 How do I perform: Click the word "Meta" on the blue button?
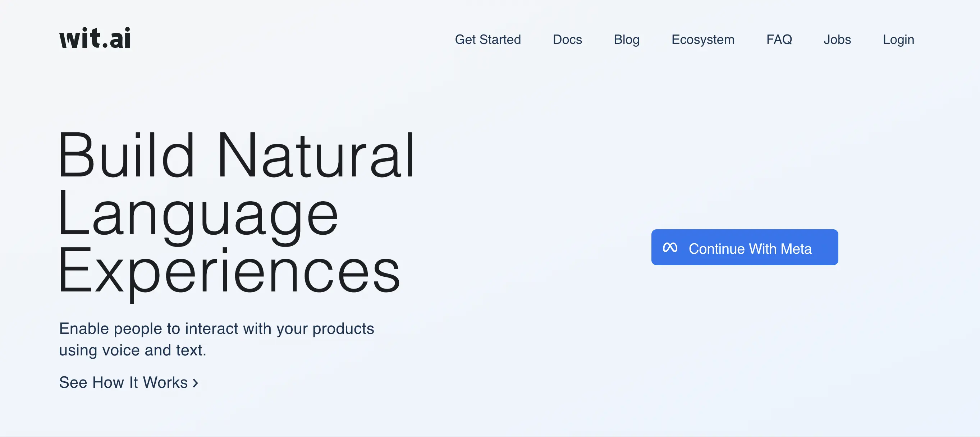796,249
